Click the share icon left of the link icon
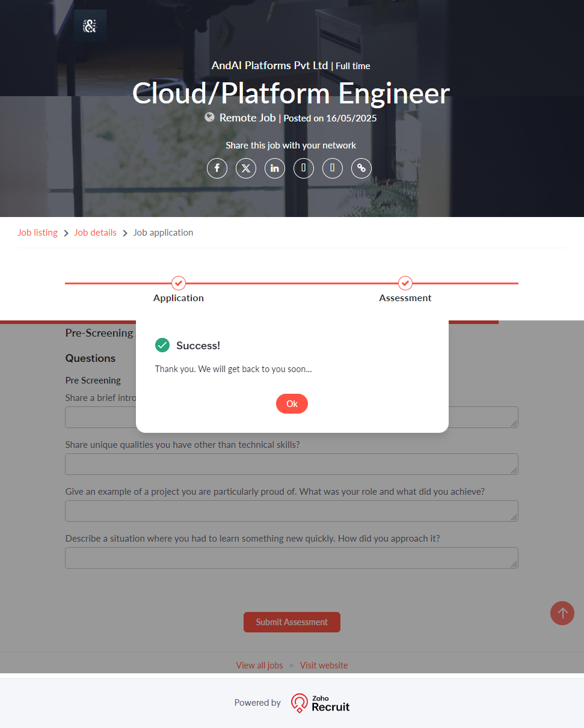 tap(333, 168)
